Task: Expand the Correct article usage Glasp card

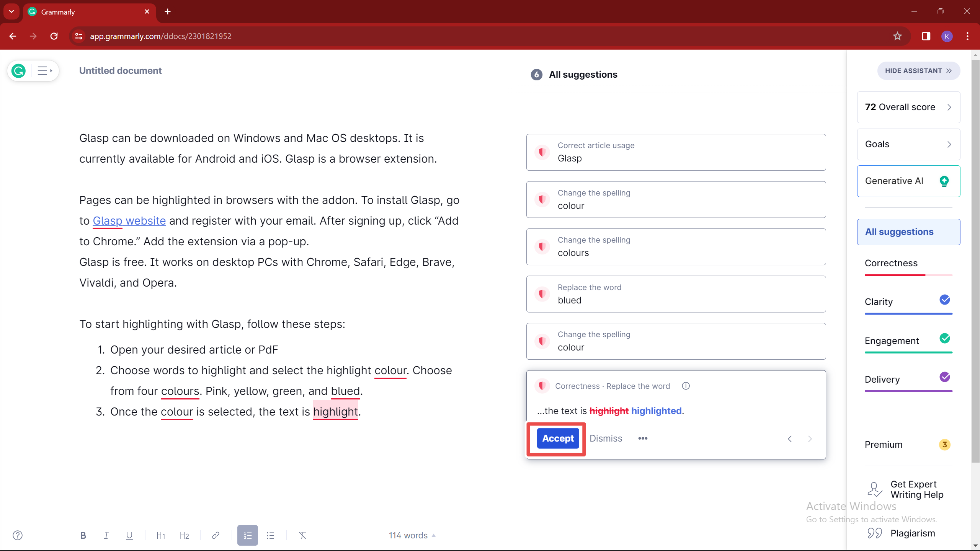Action: click(x=676, y=152)
